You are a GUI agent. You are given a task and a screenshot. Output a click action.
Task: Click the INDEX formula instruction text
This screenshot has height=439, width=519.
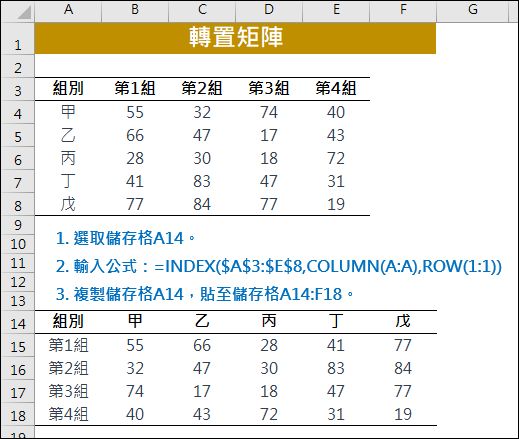pyautogui.click(x=279, y=266)
